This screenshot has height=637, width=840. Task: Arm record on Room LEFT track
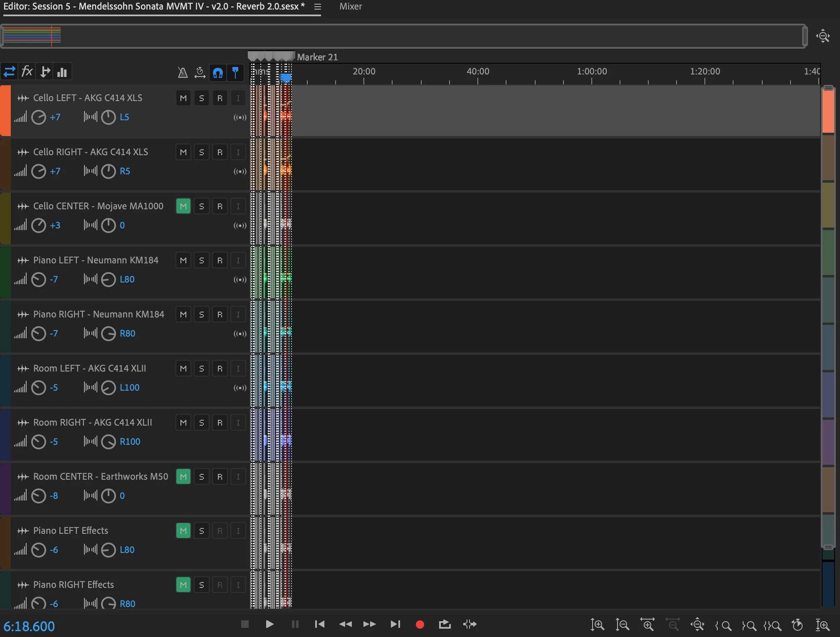[220, 369]
